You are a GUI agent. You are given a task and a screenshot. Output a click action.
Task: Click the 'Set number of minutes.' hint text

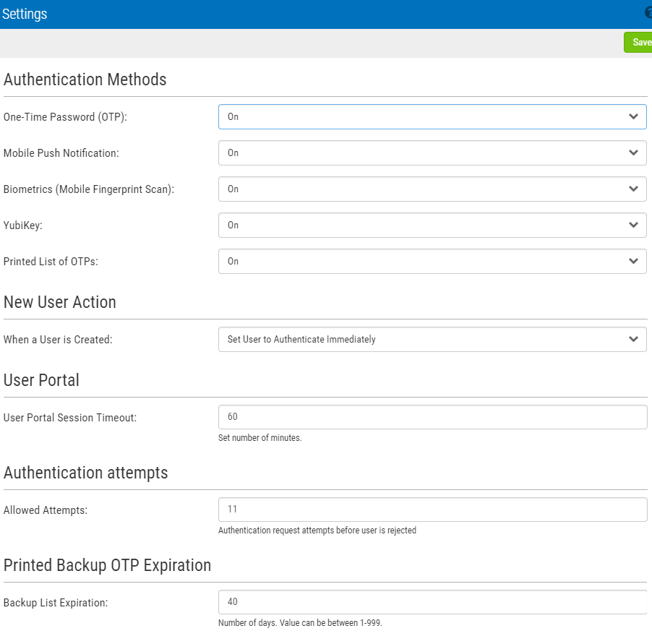point(259,438)
